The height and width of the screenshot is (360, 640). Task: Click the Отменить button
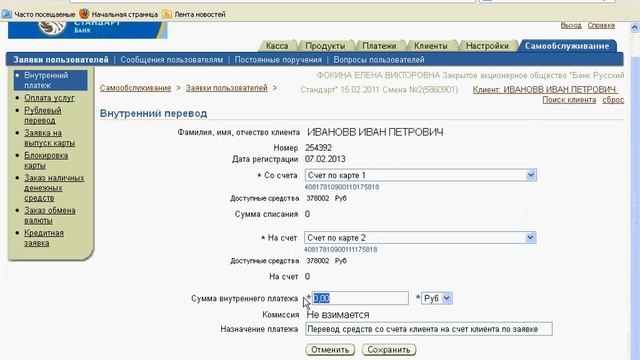(x=330, y=350)
